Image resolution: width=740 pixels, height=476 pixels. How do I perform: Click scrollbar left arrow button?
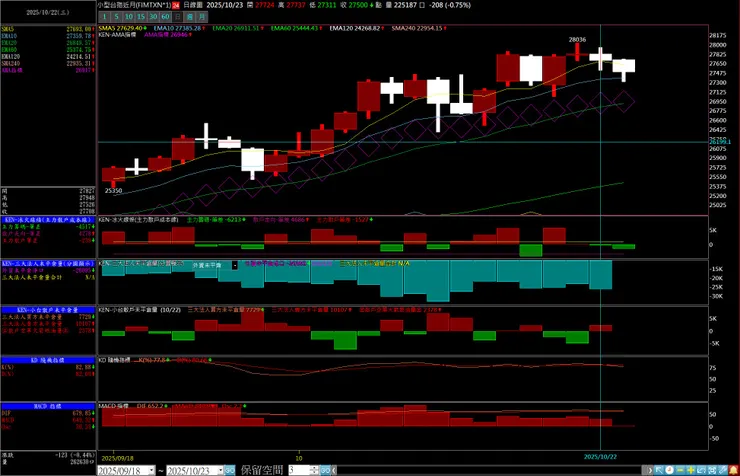(335, 470)
